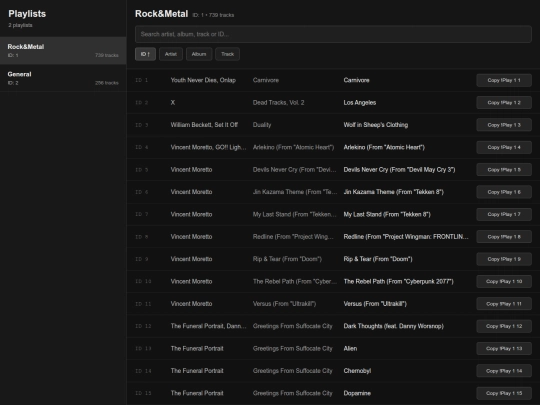The image size is (540, 405).
Task: Sort tracks by Album
Action: pyautogui.click(x=199, y=54)
